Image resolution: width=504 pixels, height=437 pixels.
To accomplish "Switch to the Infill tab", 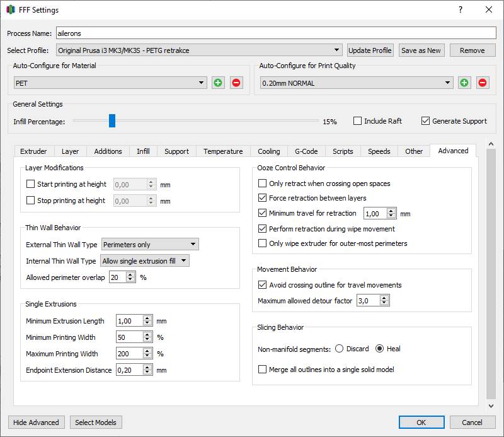I will 143,151.
